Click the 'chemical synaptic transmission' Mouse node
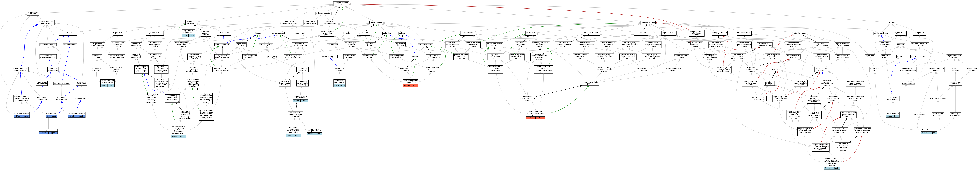 click(x=300, y=98)
